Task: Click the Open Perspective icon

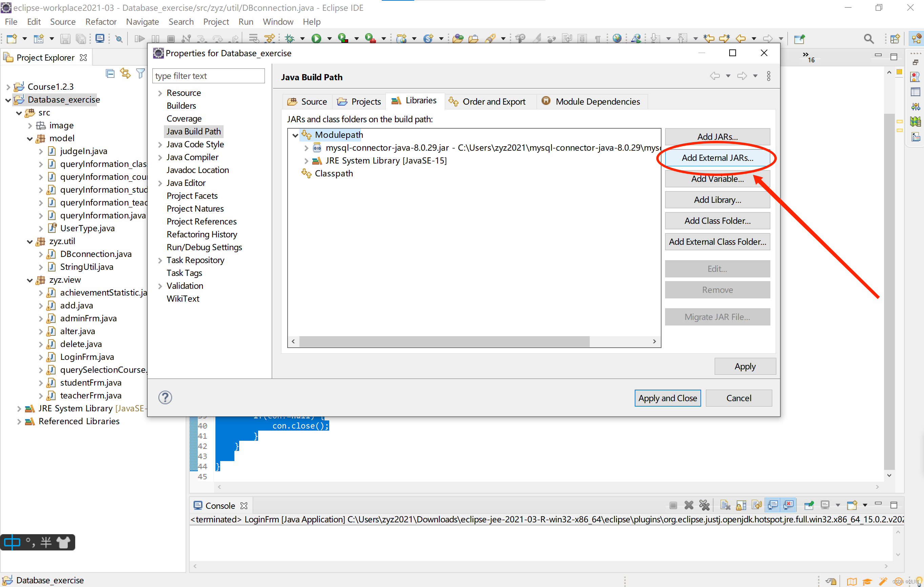Action: point(895,39)
